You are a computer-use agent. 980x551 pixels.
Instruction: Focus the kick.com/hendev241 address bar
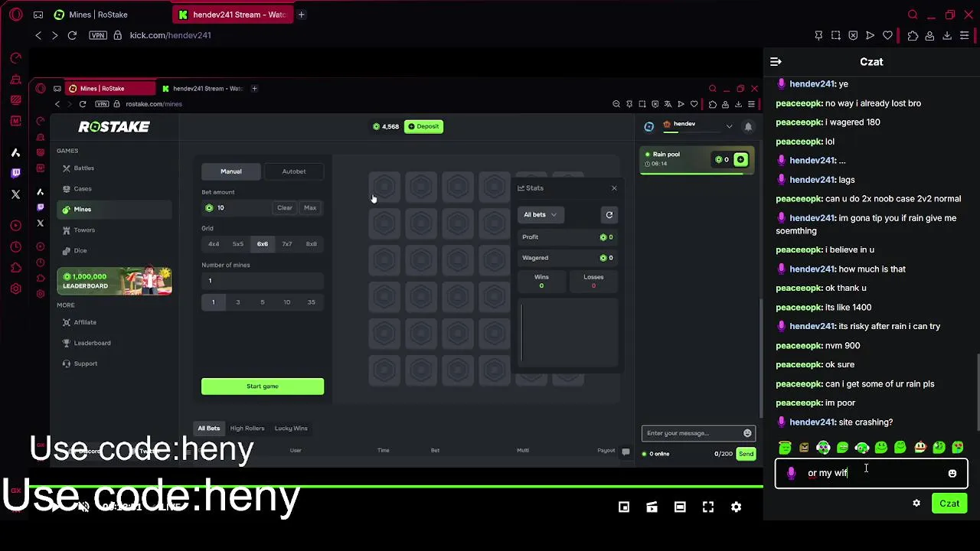point(170,35)
